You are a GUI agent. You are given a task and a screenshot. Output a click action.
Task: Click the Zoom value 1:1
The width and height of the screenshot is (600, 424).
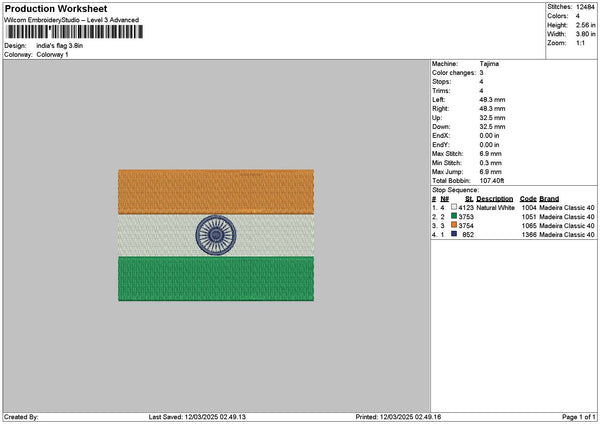pyautogui.click(x=583, y=44)
